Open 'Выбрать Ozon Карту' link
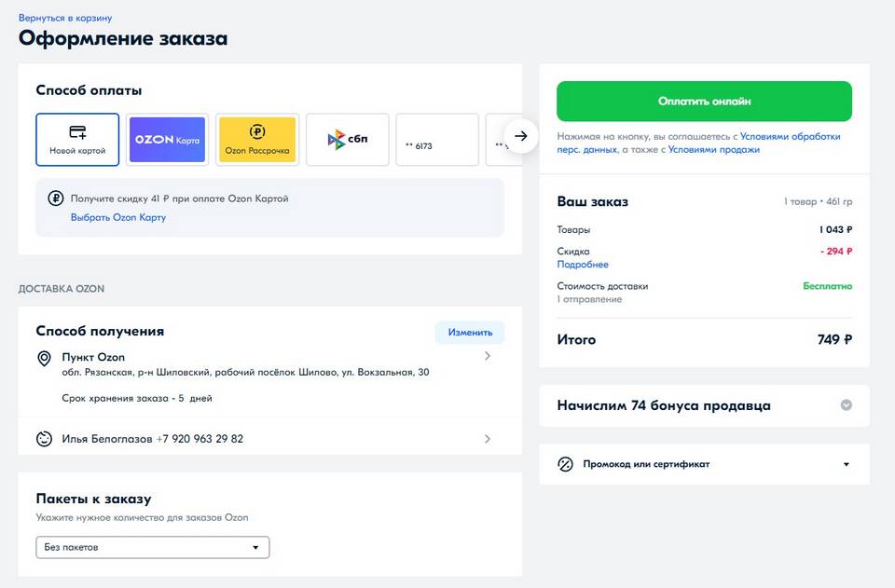The width and height of the screenshot is (895, 588). click(x=118, y=217)
